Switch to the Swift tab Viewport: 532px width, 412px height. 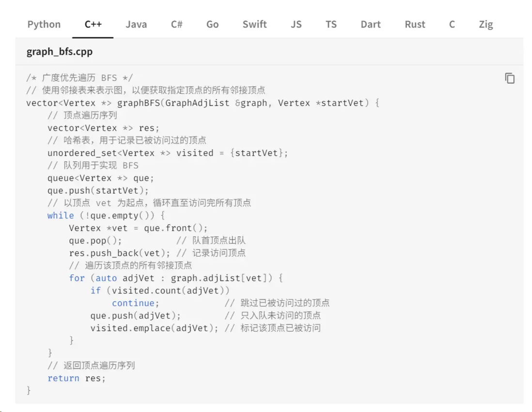tap(254, 24)
